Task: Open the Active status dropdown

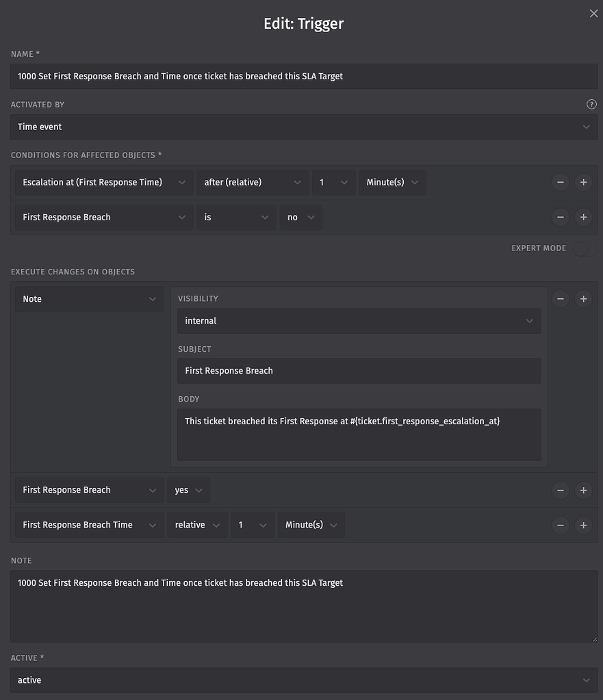Action: (x=304, y=679)
